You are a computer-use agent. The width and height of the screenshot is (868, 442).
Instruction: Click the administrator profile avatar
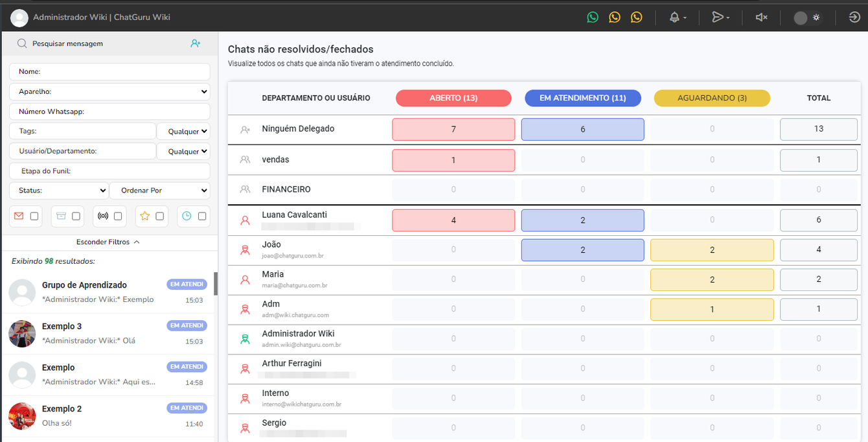click(19, 17)
